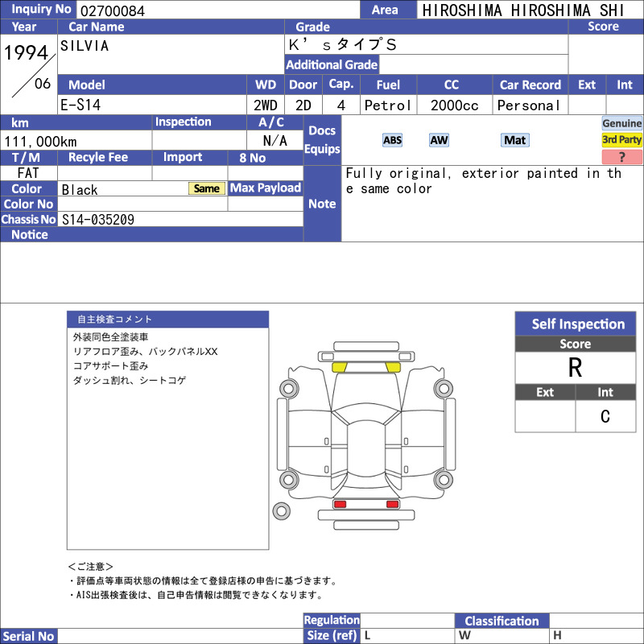Click the comment ダッシュ割れ、シートコゲ
Image resolution: width=644 pixels, height=644 pixels.
130,380
